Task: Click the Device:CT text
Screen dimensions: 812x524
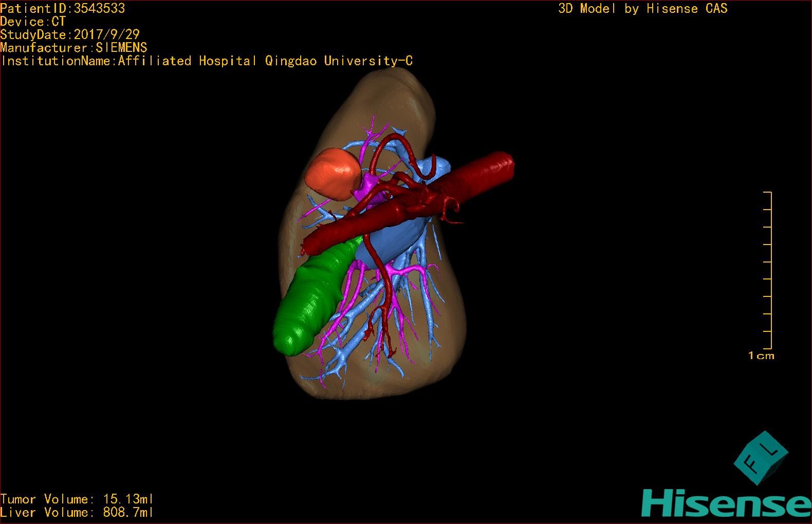Action: point(33,22)
